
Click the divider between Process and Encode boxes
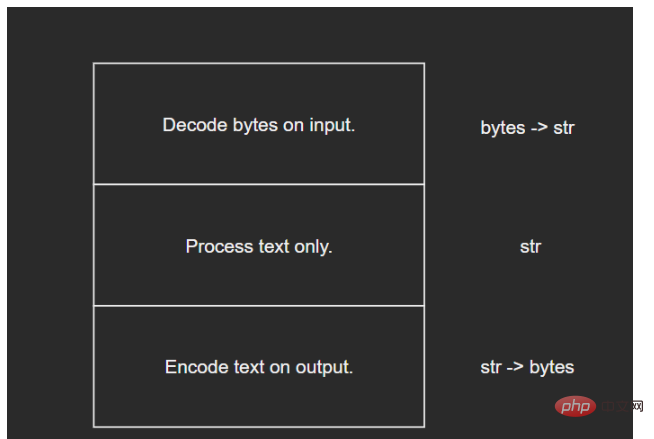pyautogui.click(x=259, y=306)
